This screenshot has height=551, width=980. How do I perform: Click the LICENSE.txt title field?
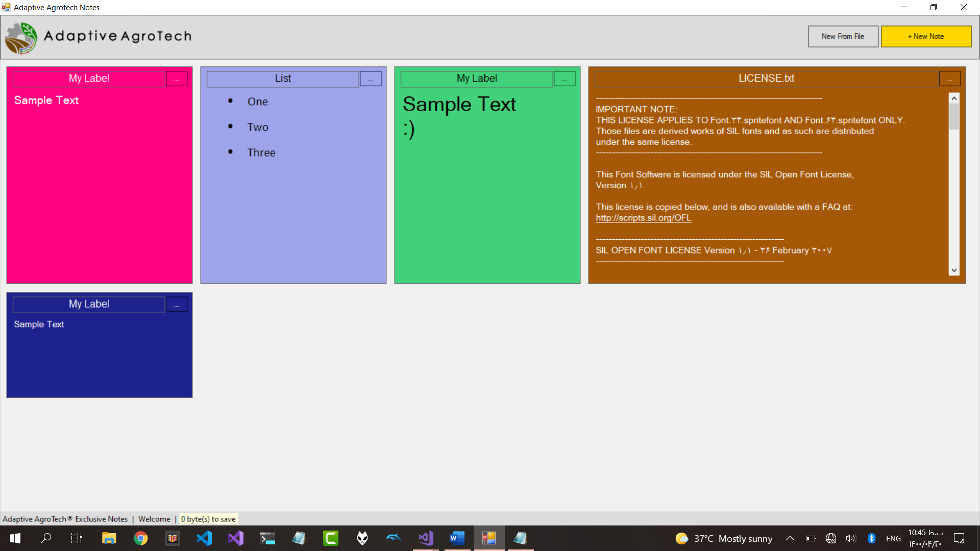point(766,79)
